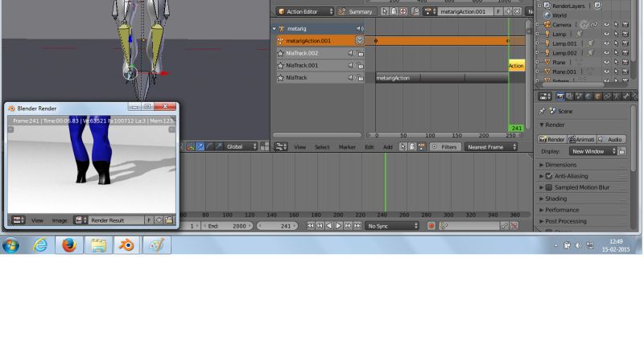Open NLA editor View menu

[x=299, y=147]
